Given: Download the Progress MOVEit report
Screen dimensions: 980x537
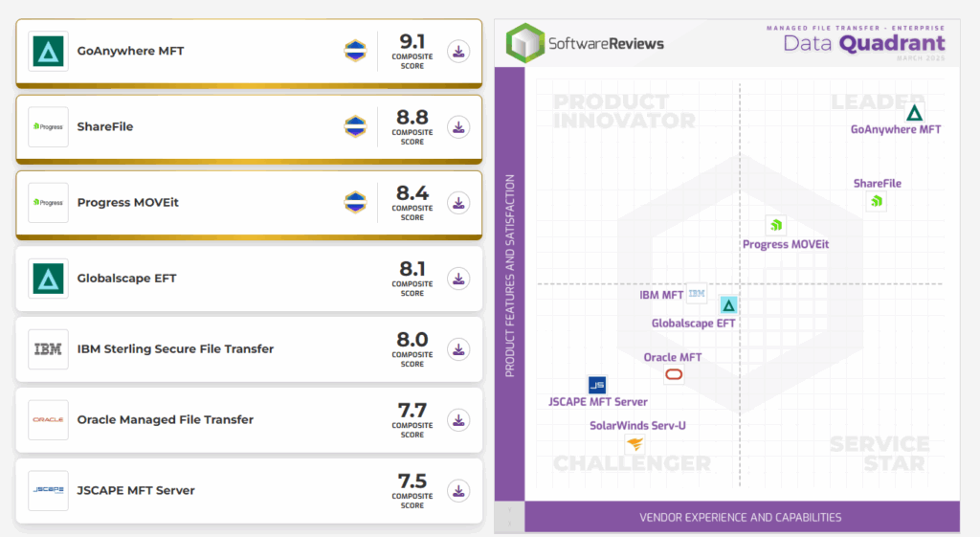Looking at the screenshot, I should [458, 203].
